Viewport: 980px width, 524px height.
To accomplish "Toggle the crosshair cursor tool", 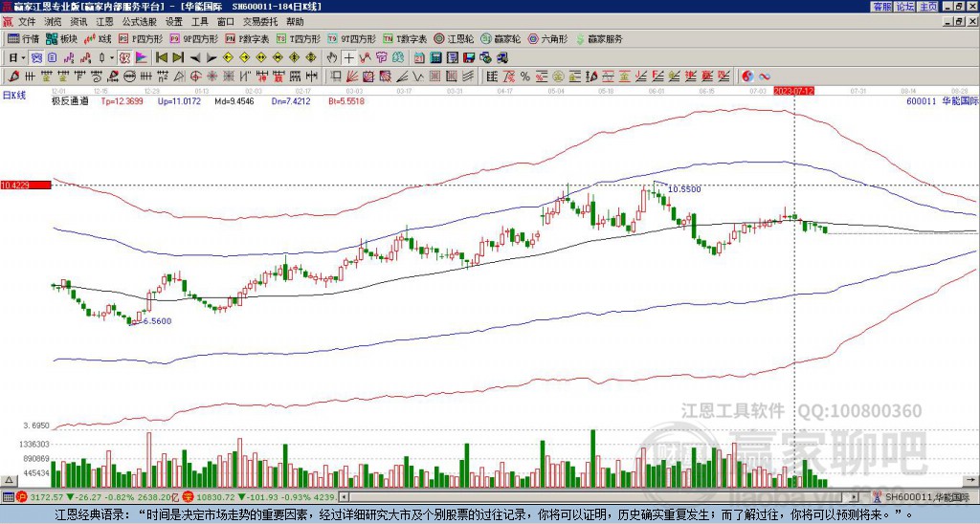I will [348, 58].
